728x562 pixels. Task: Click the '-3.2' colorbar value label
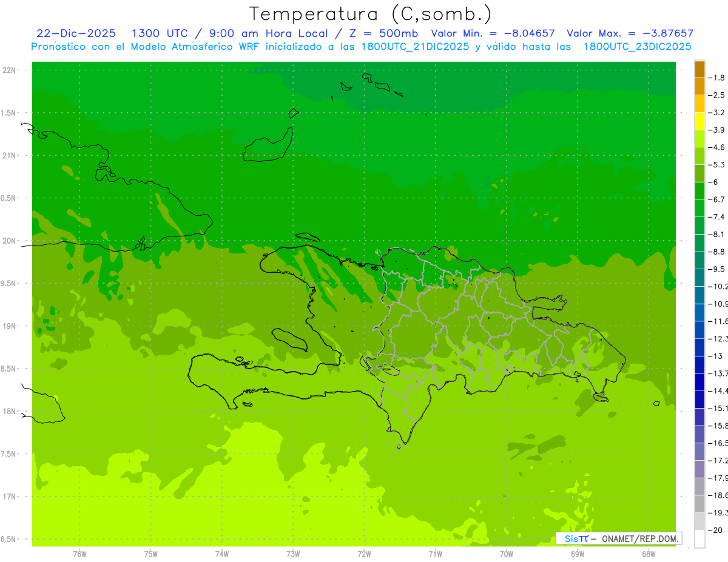717,113
